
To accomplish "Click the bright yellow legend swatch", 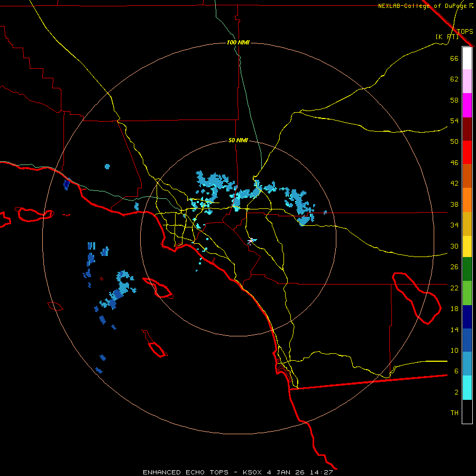I will pyautogui.click(x=467, y=246).
